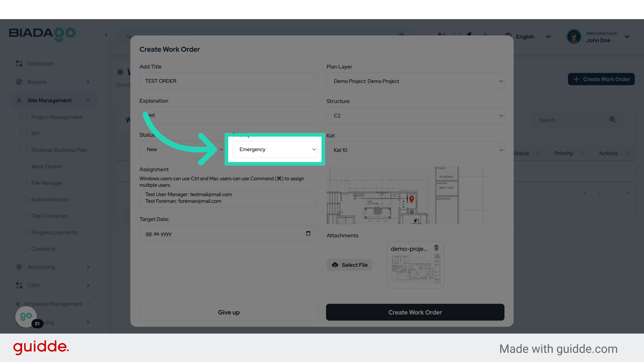Click the Give up button
The image size is (644, 362).
pos(228,312)
